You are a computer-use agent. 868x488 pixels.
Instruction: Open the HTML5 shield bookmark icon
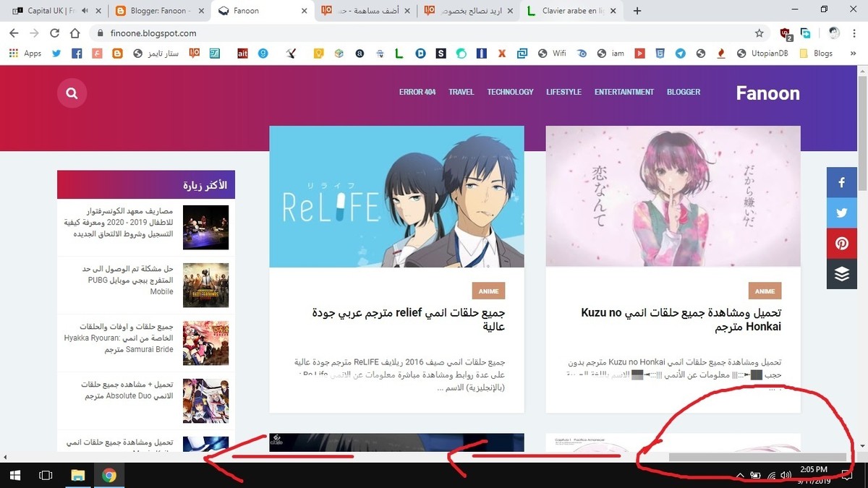[660, 53]
